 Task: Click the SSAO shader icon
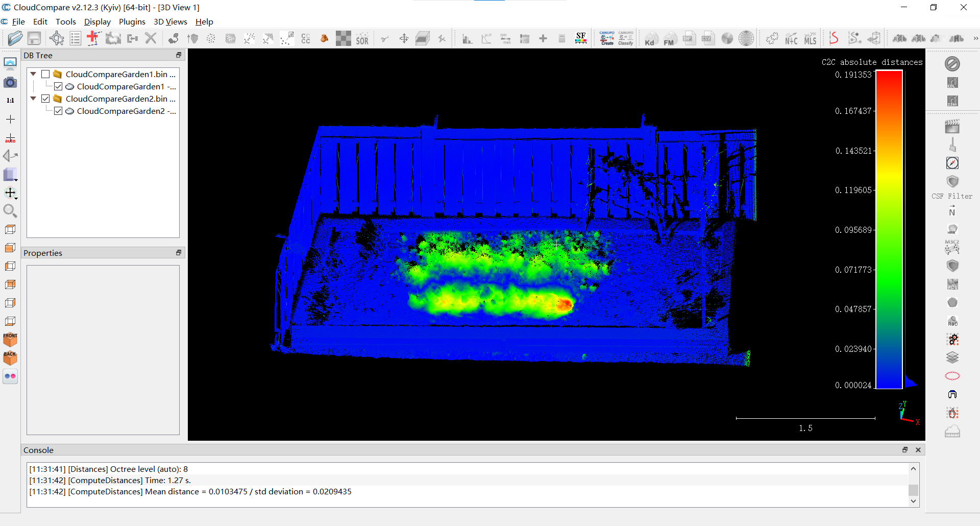[x=952, y=101]
